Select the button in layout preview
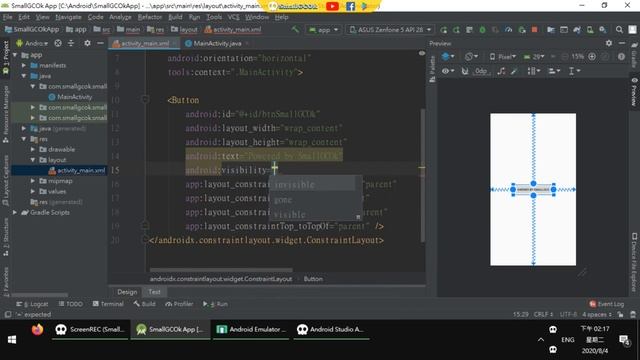The height and width of the screenshot is (360, 640). pos(533,190)
